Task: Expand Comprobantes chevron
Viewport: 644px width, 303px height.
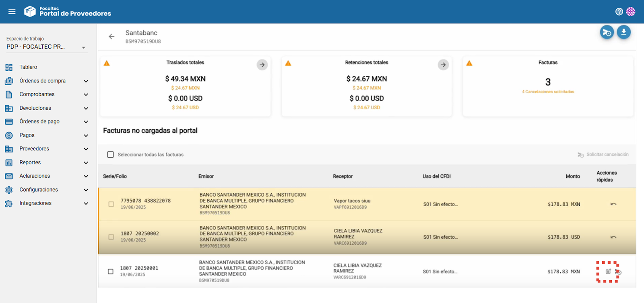Action: [86, 95]
